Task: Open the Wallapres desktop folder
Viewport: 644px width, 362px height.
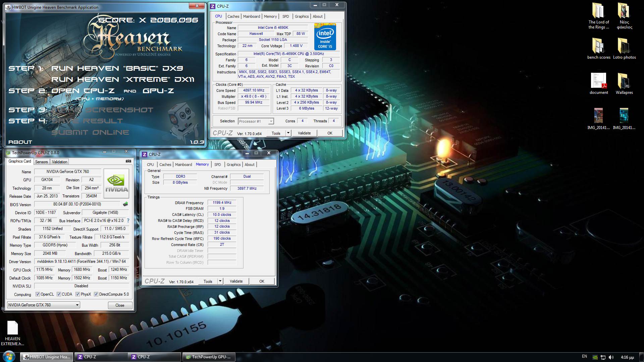Action: [624, 84]
